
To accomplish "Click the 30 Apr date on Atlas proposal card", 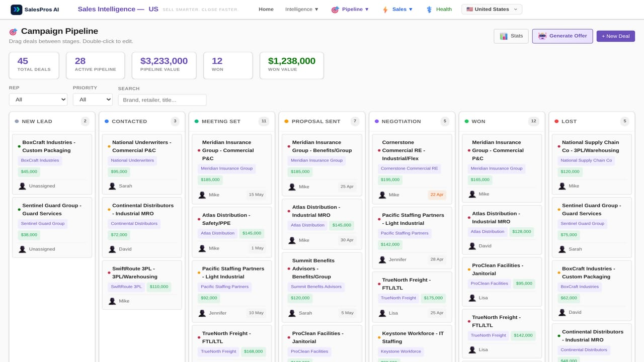I will pyautogui.click(x=347, y=240).
